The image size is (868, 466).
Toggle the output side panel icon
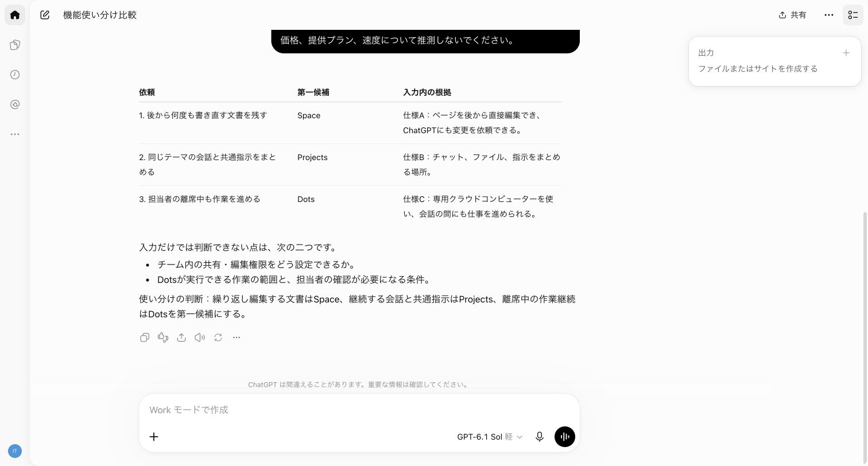[853, 15]
